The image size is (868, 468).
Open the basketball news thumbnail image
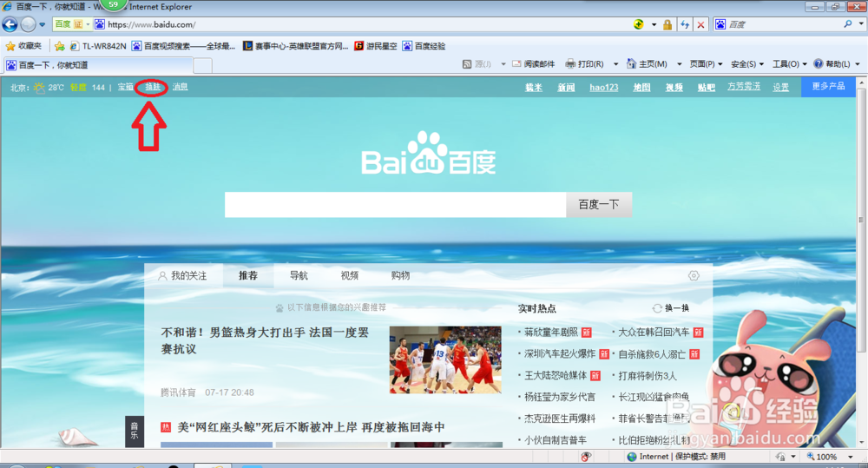click(x=445, y=359)
